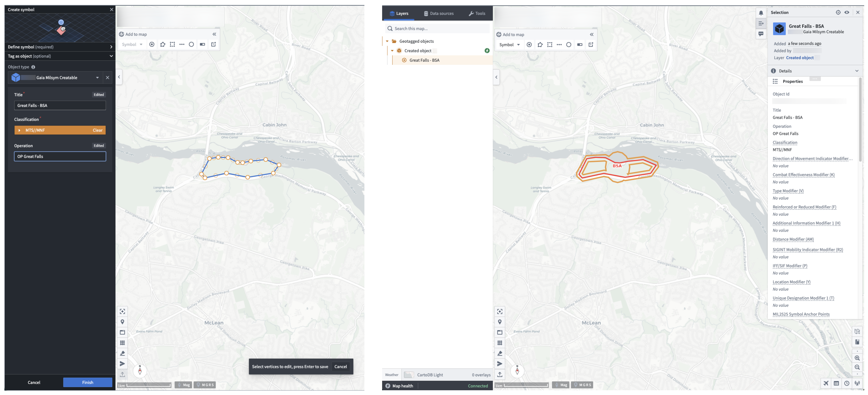This screenshot has height=395, width=868.
Task: Choose the circle tool in the Create symbol view toolbar
Action: [x=191, y=44]
